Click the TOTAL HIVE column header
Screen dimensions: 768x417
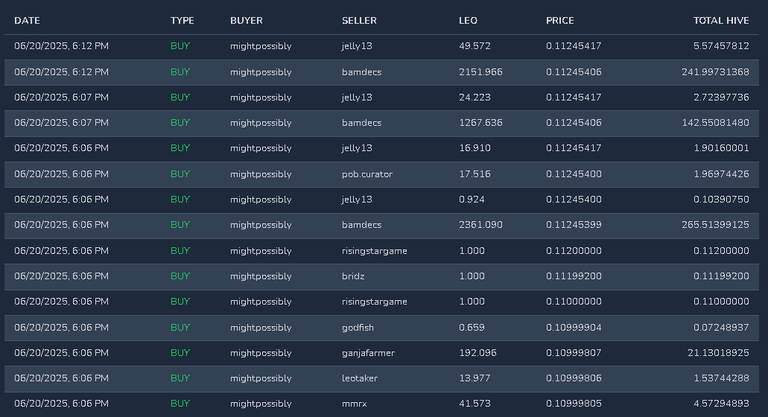tap(721, 21)
